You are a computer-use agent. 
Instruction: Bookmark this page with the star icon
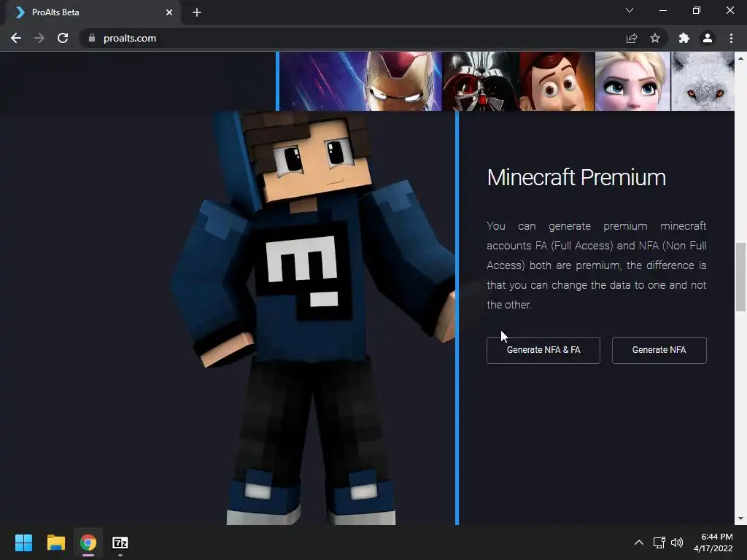(655, 38)
